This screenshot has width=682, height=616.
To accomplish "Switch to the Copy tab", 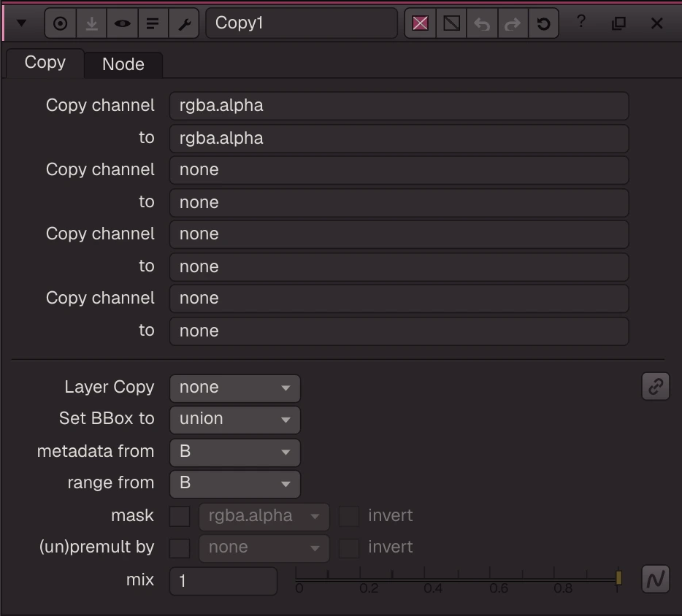I will click(x=45, y=63).
